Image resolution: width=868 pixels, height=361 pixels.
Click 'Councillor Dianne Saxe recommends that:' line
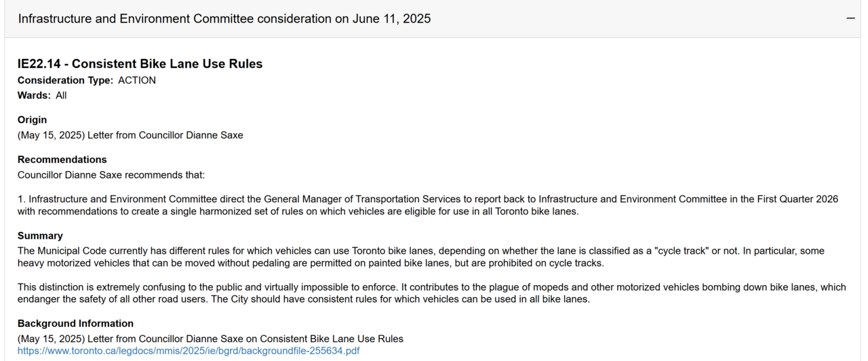click(x=111, y=175)
